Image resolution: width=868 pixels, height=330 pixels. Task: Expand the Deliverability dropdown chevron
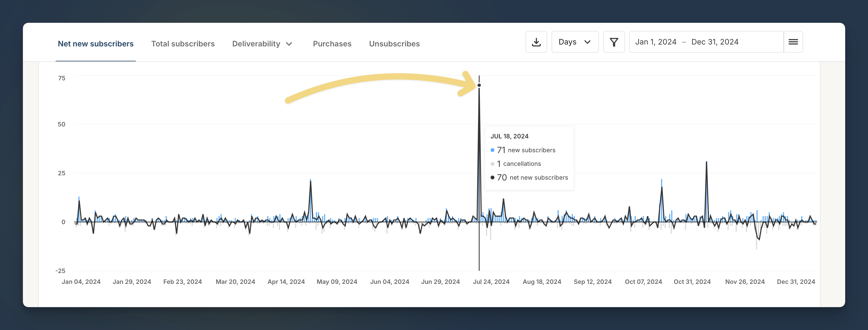[x=289, y=44]
